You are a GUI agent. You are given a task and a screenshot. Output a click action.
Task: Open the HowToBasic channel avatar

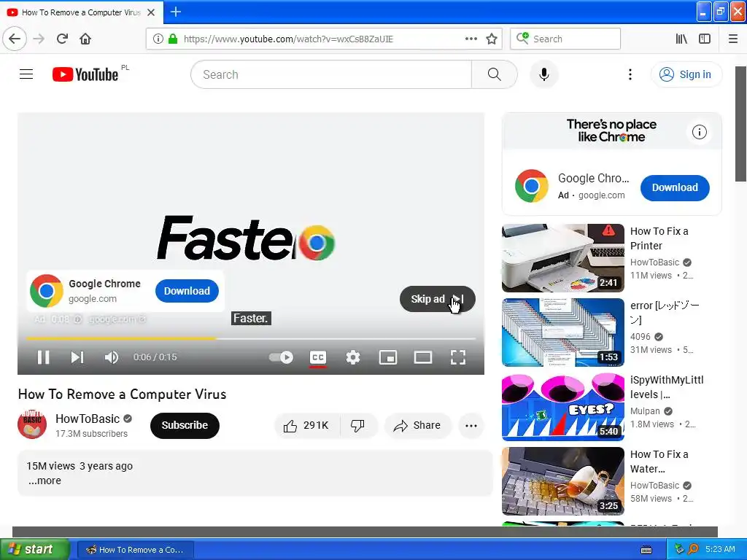pos(32,424)
